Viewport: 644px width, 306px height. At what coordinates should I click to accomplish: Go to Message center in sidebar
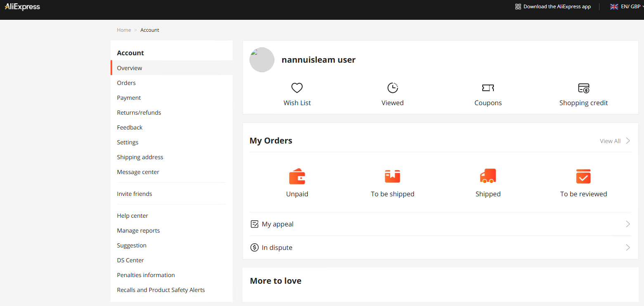138,172
